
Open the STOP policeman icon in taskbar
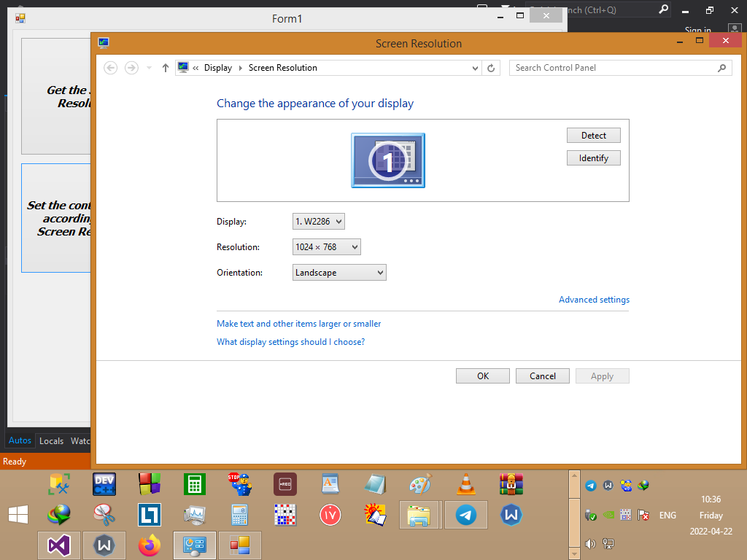point(240,484)
